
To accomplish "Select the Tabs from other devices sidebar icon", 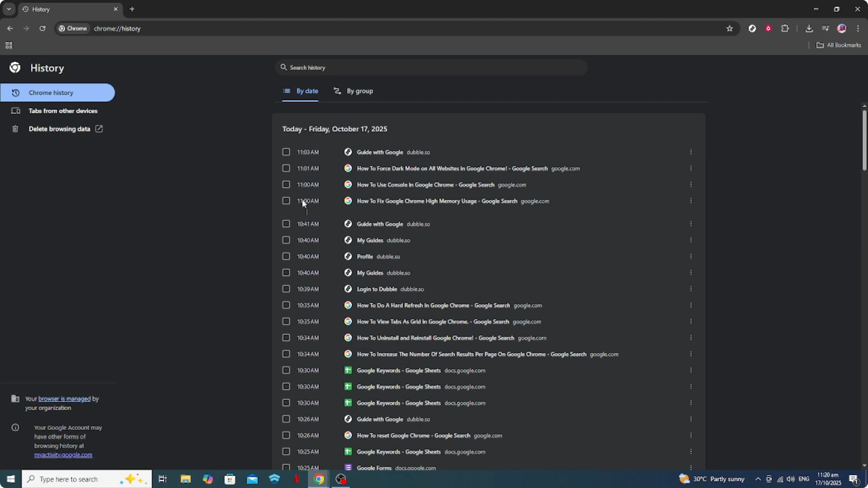I will click(16, 111).
